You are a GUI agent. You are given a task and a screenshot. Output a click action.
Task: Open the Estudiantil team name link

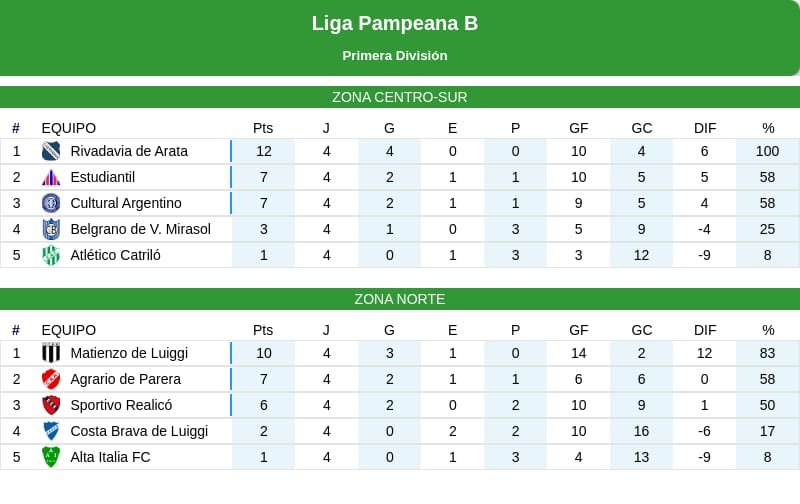102,177
